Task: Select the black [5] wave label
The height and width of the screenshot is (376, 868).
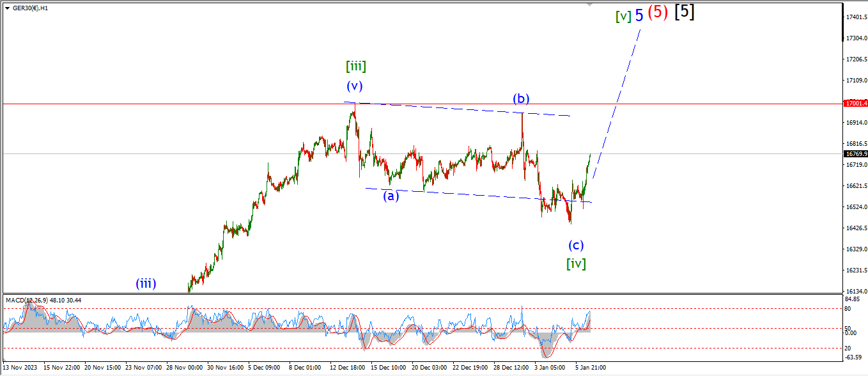Action: [x=685, y=12]
